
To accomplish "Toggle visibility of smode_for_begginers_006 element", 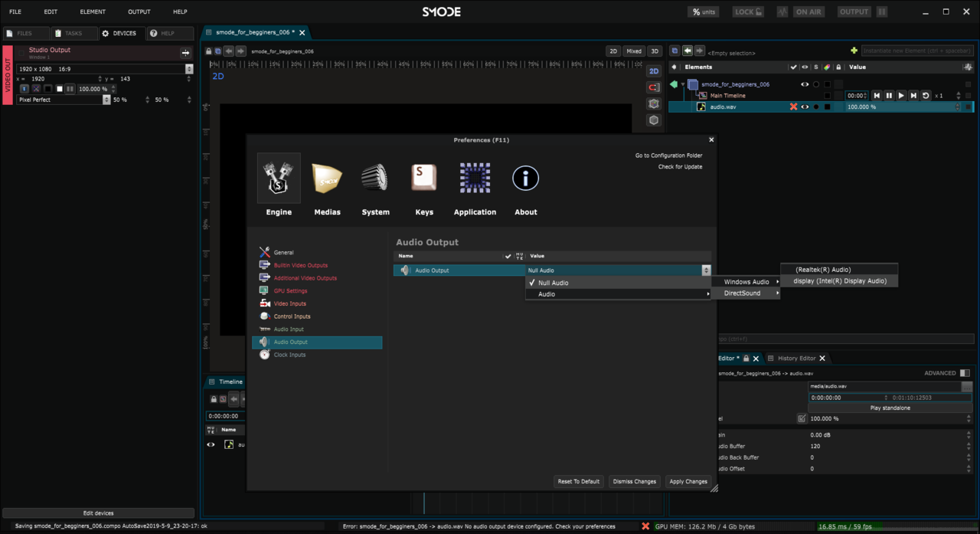I will [x=805, y=84].
